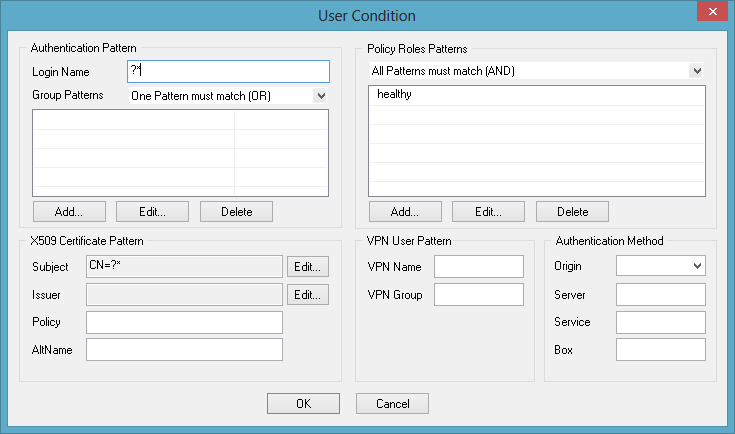Edit the X509 certificate Subject
735x434 pixels.
tap(308, 267)
